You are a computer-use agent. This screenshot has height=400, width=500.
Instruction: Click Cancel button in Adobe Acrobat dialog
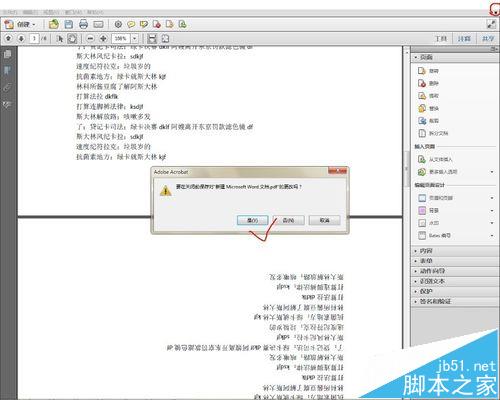tap(324, 220)
